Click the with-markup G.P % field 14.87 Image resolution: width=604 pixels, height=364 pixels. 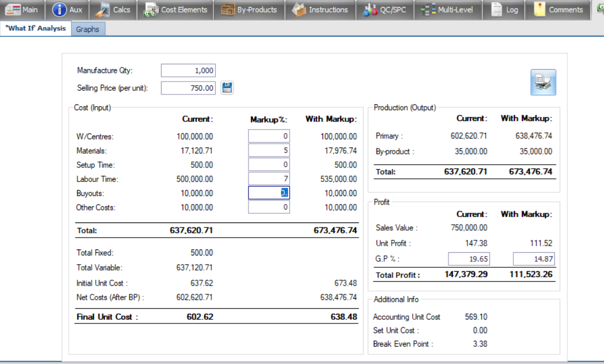click(x=534, y=259)
